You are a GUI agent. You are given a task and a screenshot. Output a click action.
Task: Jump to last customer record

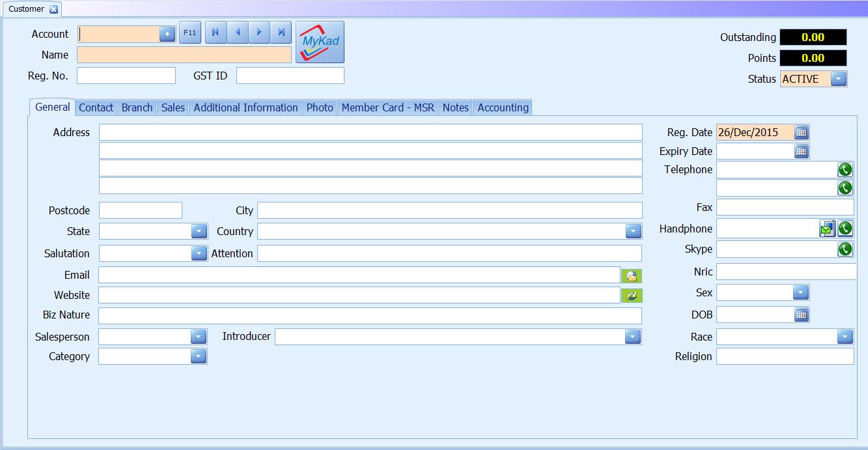pos(281,33)
